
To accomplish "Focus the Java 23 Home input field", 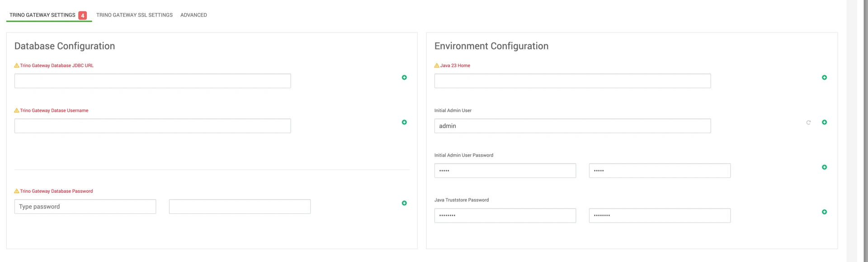I will [x=572, y=81].
